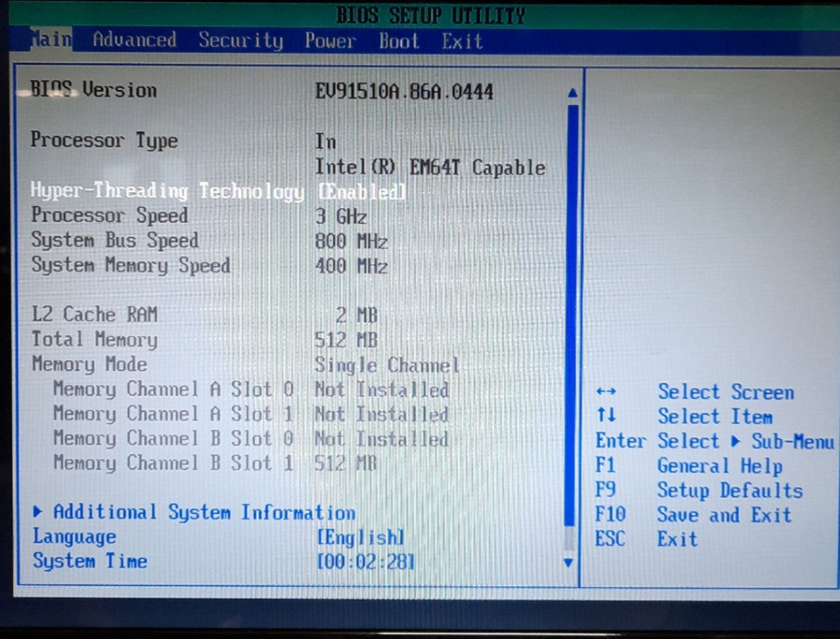Screen dimensions: 840x639
Task: Click the blue scrollbar thumb
Action: pyautogui.click(x=570, y=319)
